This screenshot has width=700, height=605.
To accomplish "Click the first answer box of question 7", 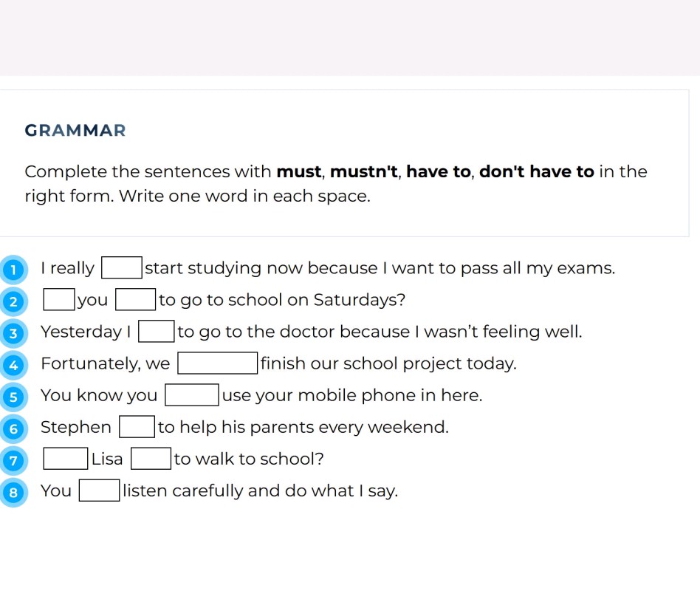I will tap(65, 458).
